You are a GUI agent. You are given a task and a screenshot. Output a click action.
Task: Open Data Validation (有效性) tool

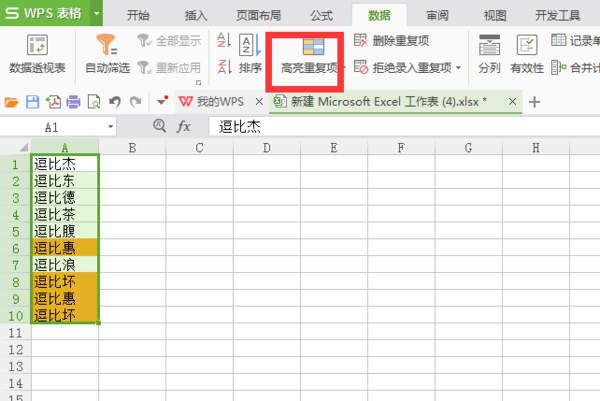(x=527, y=54)
